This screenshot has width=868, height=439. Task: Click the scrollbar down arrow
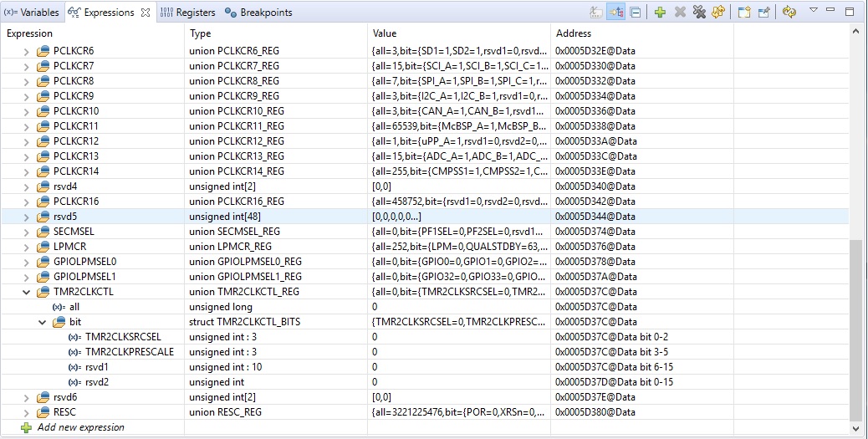855,428
